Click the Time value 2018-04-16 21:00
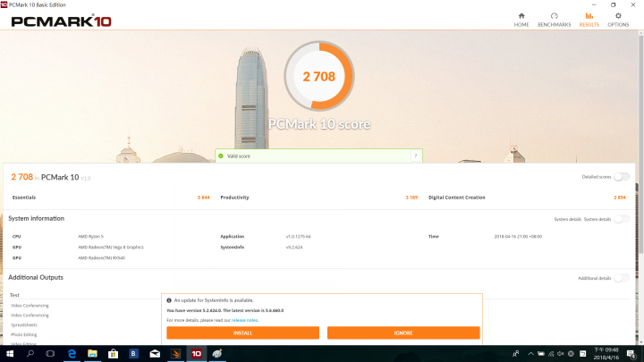 [518, 236]
